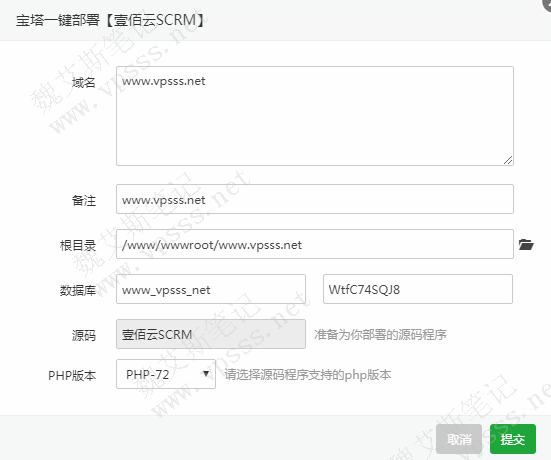Click the 备注 remark input field
The width and height of the screenshot is (551, 460).
315,199
